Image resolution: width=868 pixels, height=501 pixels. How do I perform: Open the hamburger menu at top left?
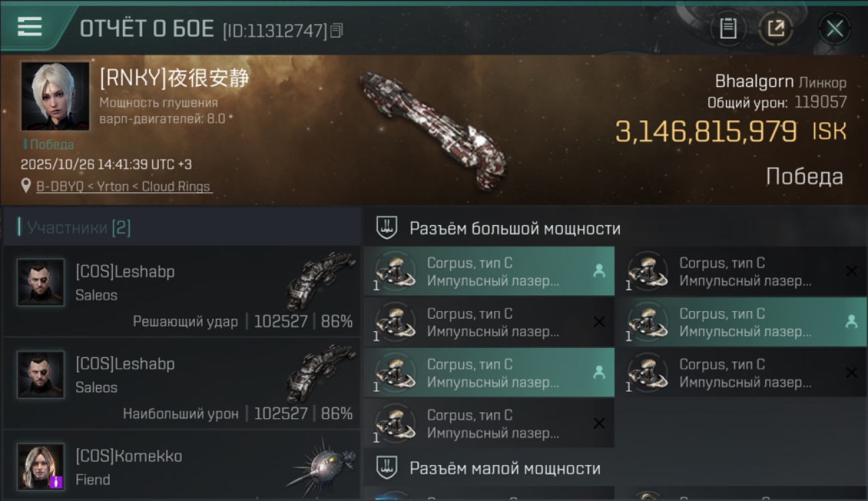(29, 27)
